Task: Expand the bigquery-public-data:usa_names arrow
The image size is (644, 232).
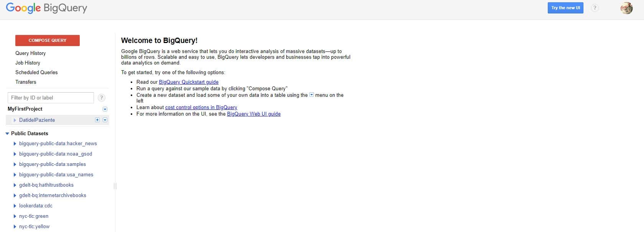Action: pyautogui.click(x=15, y=175)
